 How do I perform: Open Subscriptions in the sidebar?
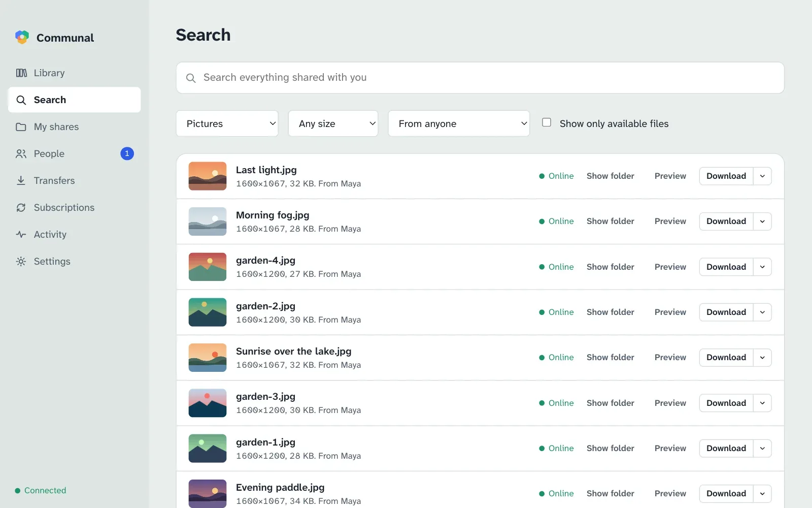coord(74,207)
